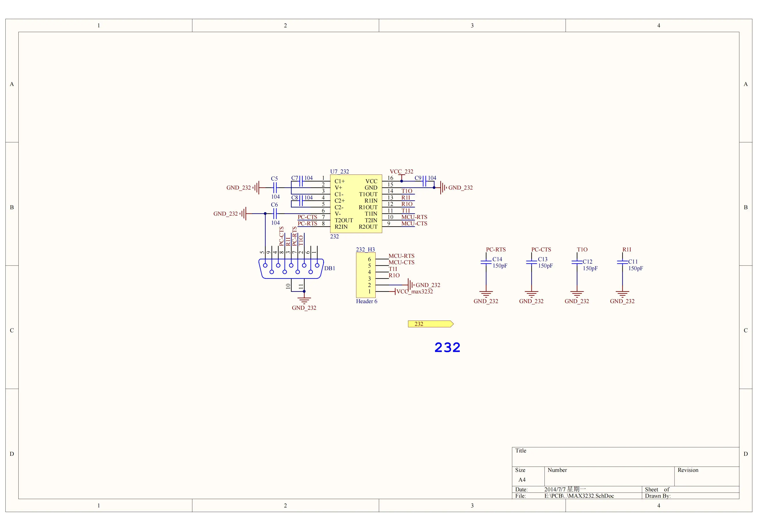Image resolution: width=760 pixels, height=532 pixels.
Task: Click 150pF value next to C11
Action: click(x=636, y=268)
